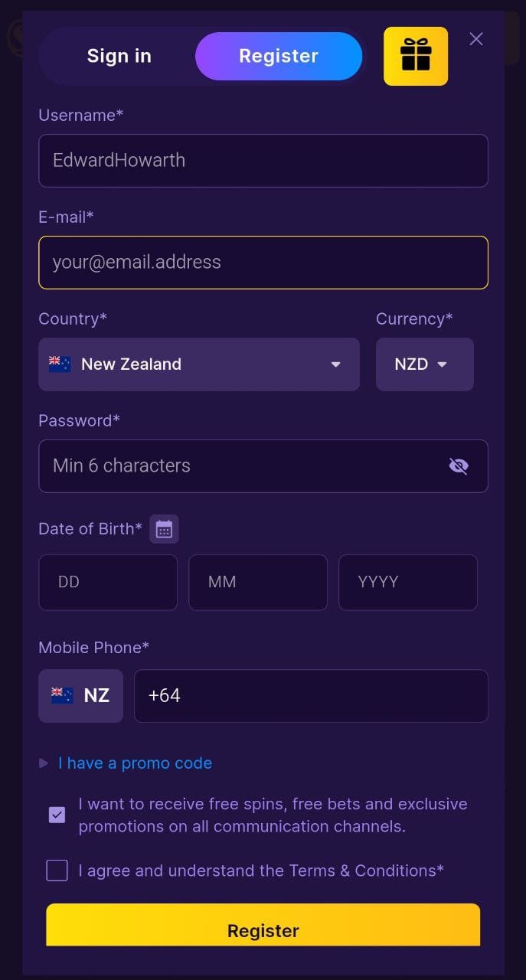Click the DD day field
The width and height of the screenshot is (526, 980).
(108, 583)
